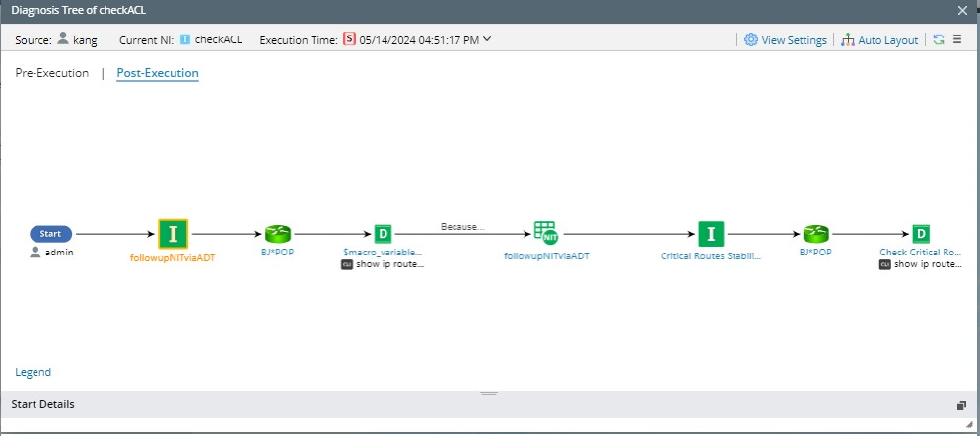
Task: Click the Source user icon by kang
Action: pyautogui.click(x=62, y=38)
